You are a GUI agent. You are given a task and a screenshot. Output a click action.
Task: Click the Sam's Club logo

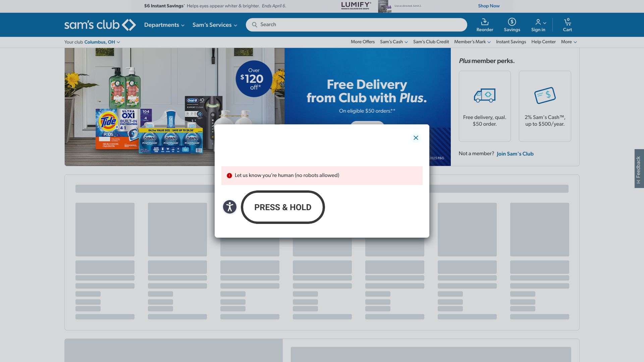(100, 25)
